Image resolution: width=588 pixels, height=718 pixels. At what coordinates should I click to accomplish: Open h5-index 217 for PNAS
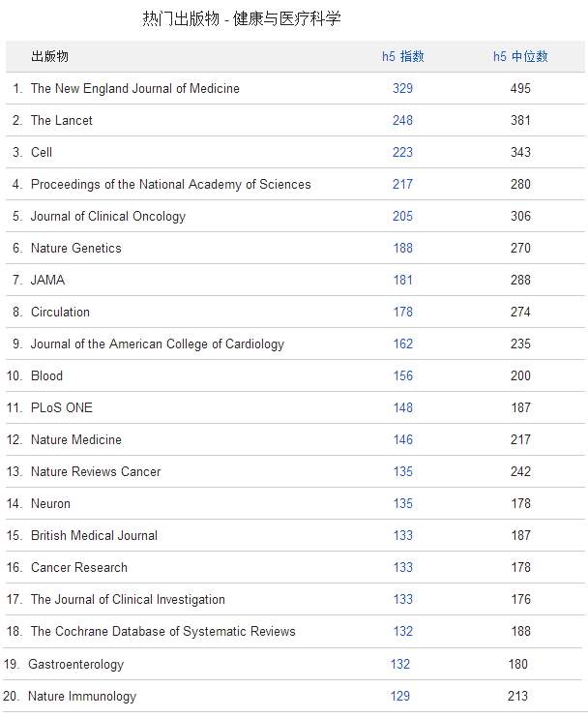(402, 184)
